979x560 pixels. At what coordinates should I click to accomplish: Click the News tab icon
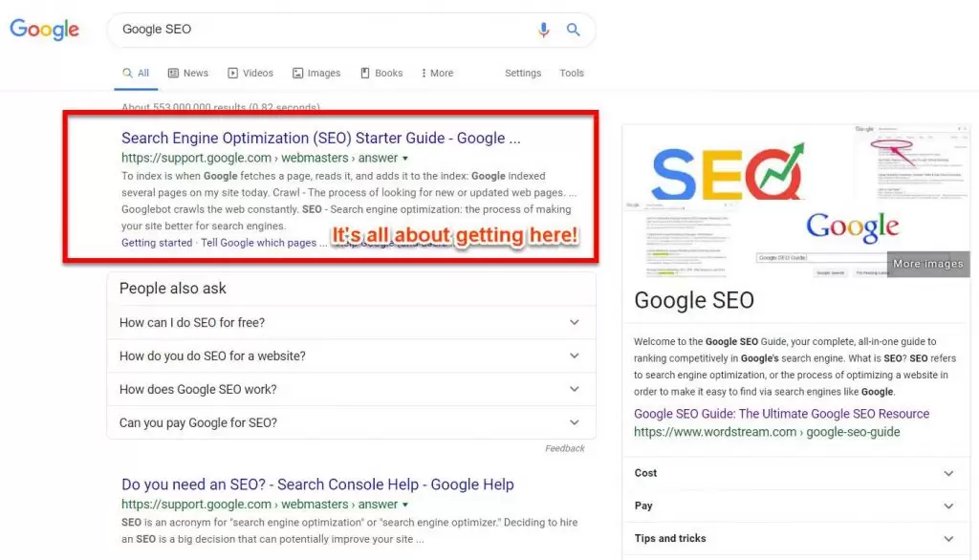[x=173, y=74]
